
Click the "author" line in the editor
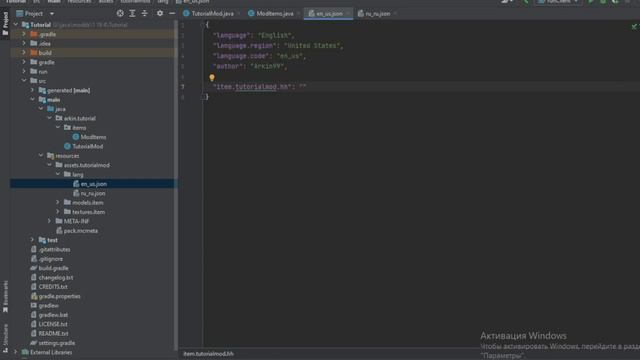point(250,66)
